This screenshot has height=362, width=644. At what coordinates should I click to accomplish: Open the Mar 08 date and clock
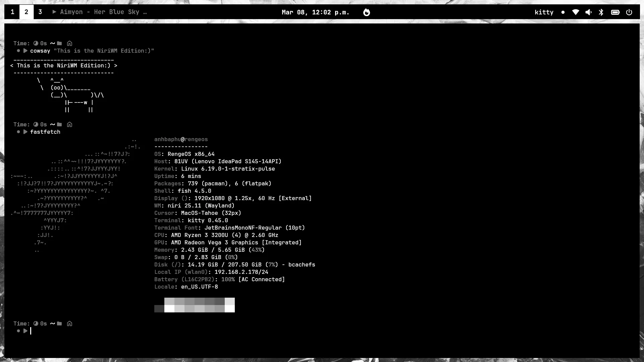(x=315, y=12)
